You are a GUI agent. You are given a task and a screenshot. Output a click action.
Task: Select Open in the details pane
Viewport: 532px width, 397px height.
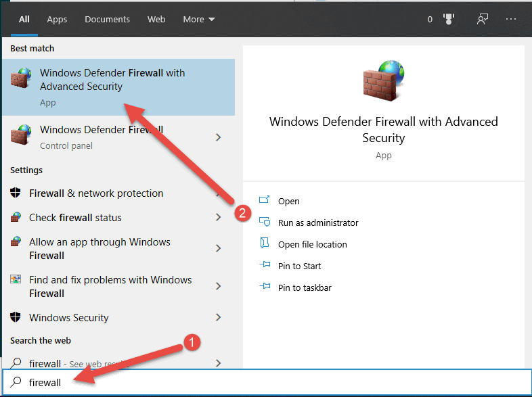click(289, 202)
